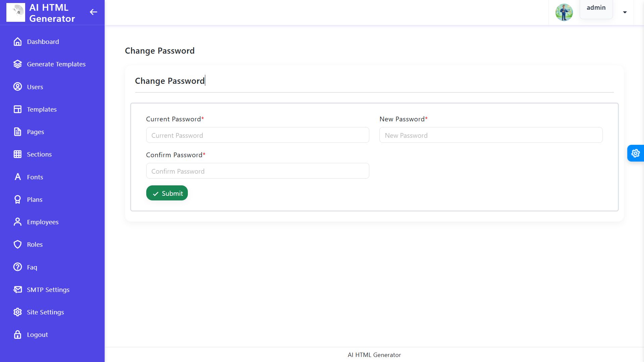Click the Dashboard home icon

tap(17, 42)
